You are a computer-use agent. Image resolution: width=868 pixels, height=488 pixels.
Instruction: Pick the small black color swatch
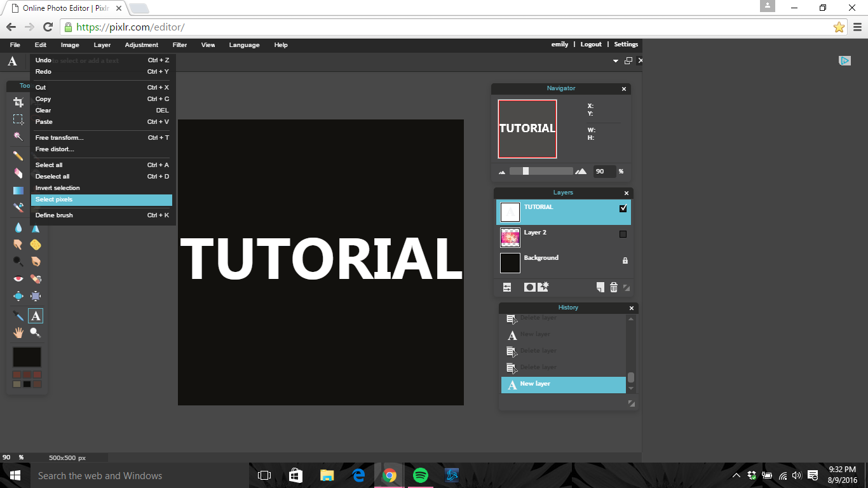pos(27,384)
